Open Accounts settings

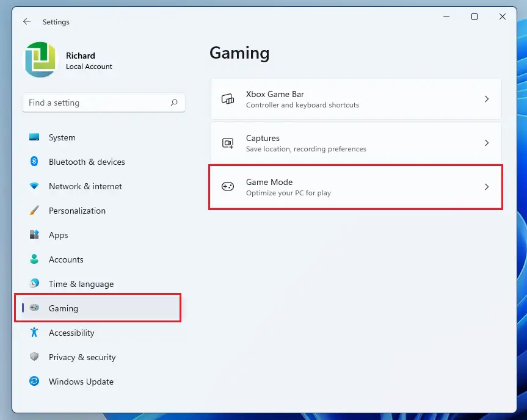(x=66, y=259)
